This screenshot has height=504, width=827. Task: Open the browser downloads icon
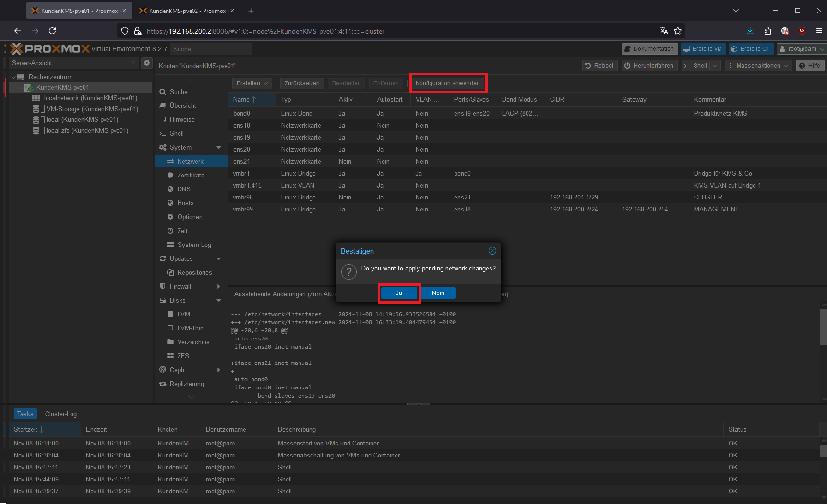pyautogui.click(x=750, y=31)
